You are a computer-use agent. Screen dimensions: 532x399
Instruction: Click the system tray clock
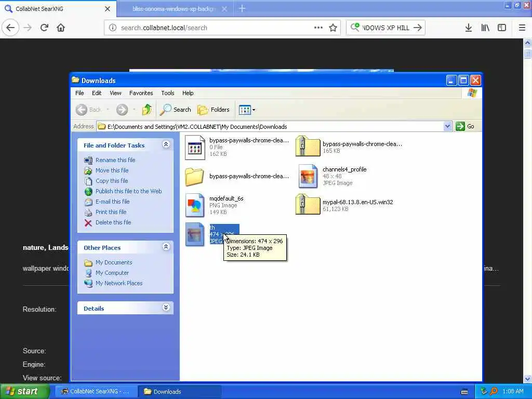coord(513,392)
